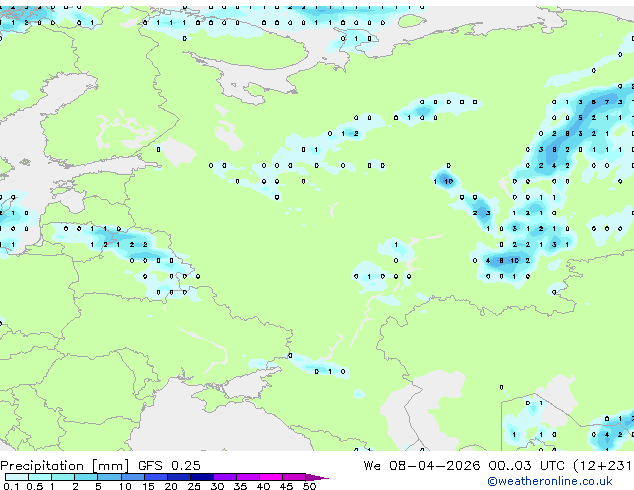Click the purple arrow tip beyond 50 on legend
The width and height of the screenshot is (634, 490).
pyautogui.click(x=317, y=477)
